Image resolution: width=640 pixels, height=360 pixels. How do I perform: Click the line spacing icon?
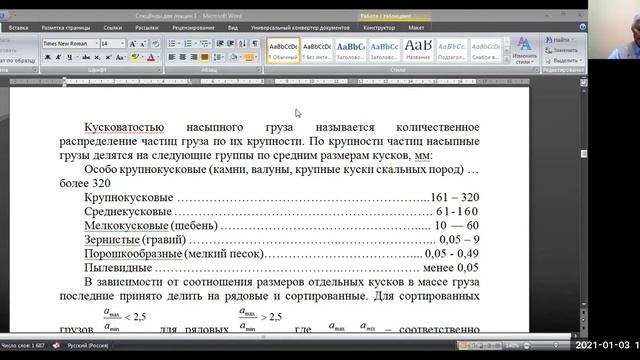coord(218,57)
